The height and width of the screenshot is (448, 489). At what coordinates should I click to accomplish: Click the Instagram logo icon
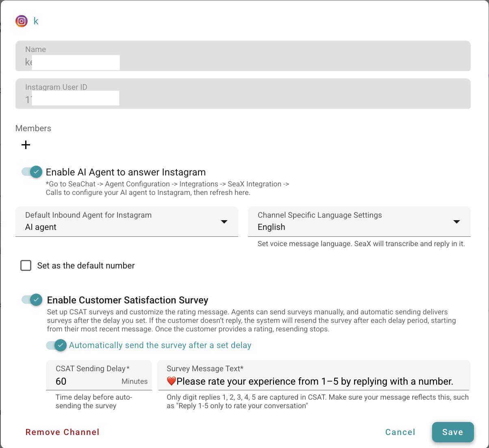tap(22, 21)
